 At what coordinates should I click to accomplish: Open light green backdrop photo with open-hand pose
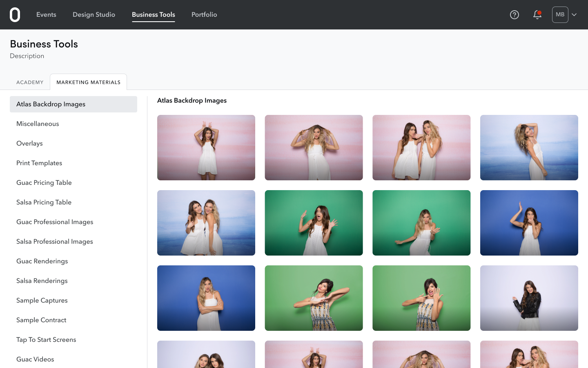click(421, 298)
